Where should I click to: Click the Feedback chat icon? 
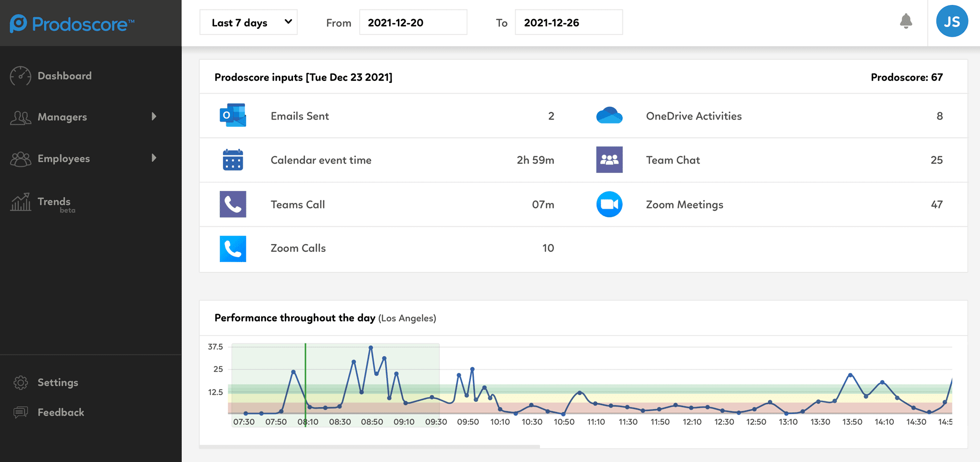[21, 413]
